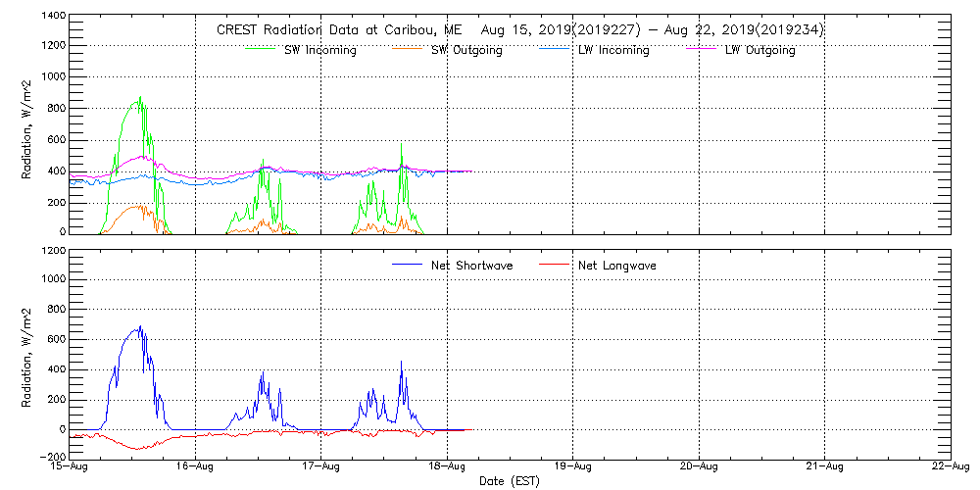Viewport: 980px width, 490px height.
Task: Click the SW Outgoing legend label
Action: pos(466,50)
